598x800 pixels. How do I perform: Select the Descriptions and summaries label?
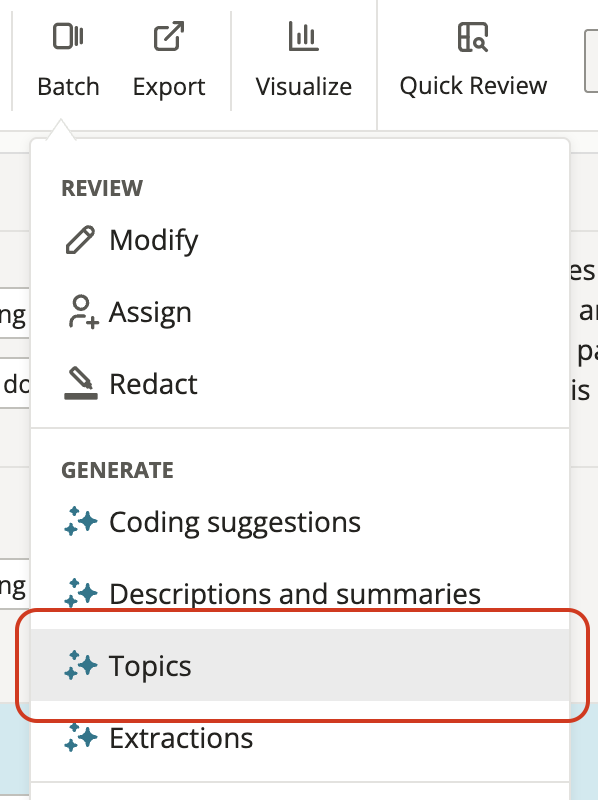295,594
